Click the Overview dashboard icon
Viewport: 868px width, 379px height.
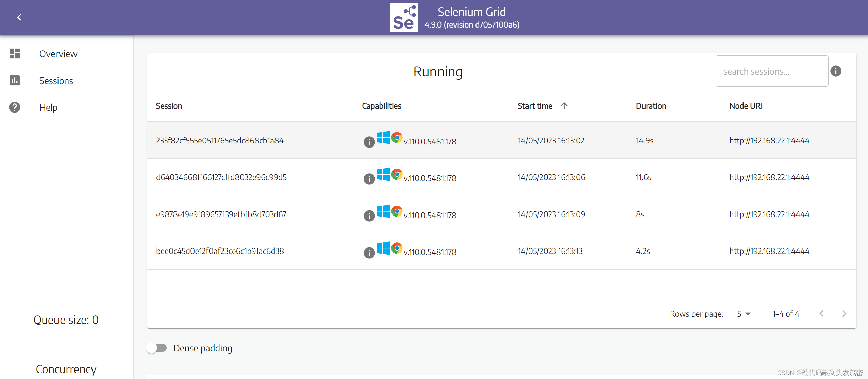pyautogui.click(x=15, y=54)
